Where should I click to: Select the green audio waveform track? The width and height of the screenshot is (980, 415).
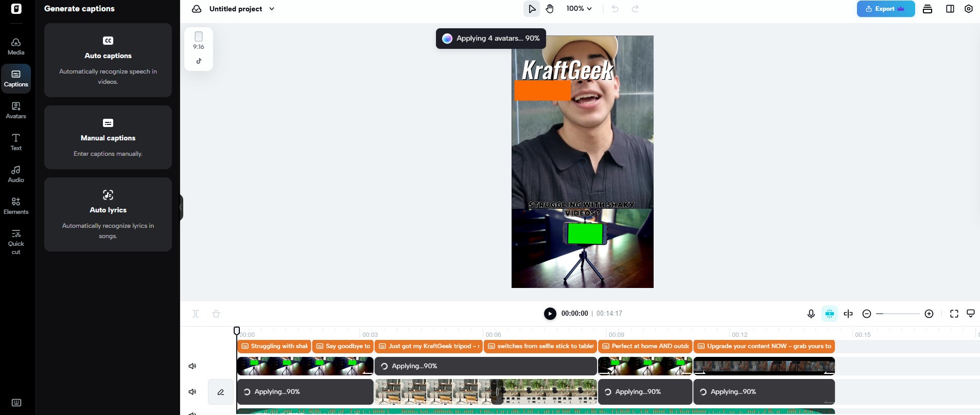tap(535, 411)
